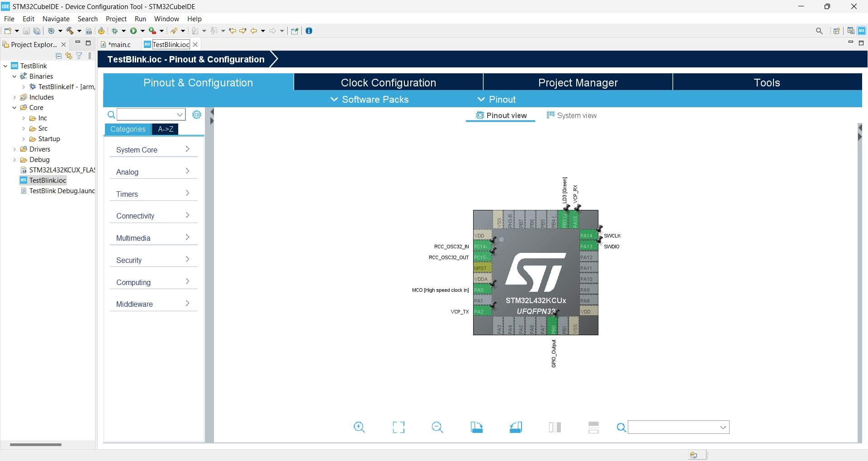Click the last edit location arrow icon
The width and height of the screenshot is (868, 461).
(232, 31)
